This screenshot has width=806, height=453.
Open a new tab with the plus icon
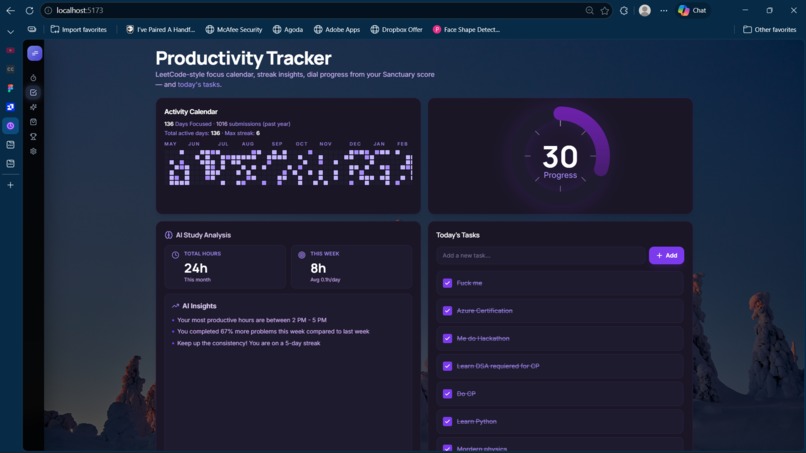point(10,185)
